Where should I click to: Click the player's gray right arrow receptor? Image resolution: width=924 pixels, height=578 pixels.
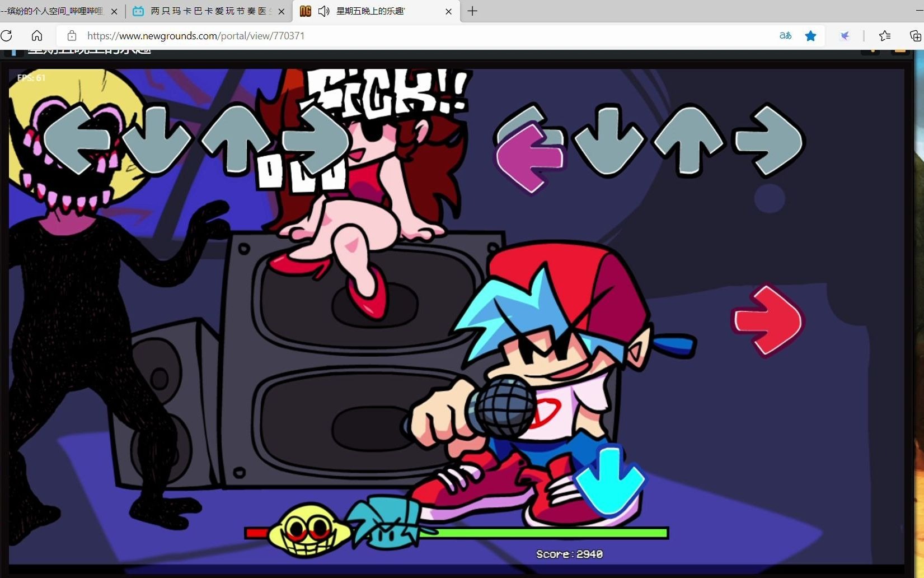[769, 139]
